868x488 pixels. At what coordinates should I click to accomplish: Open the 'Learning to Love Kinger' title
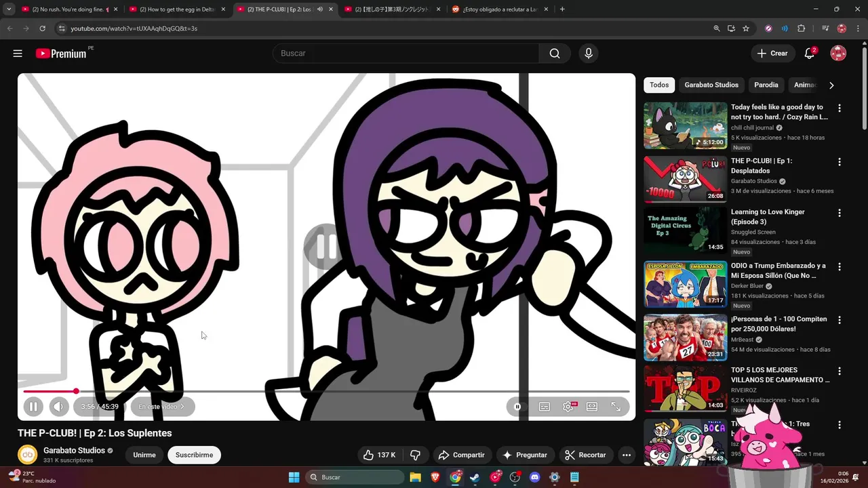[x=768, y=217]
